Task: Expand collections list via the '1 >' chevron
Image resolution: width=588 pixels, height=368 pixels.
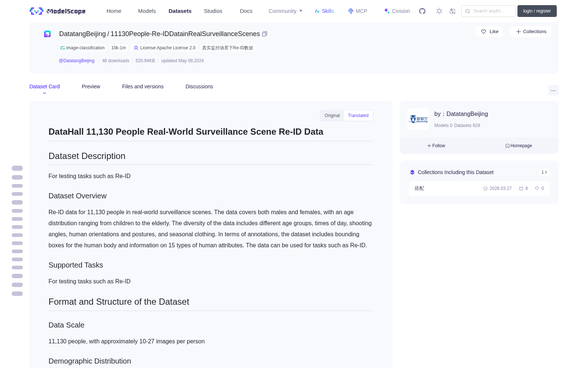Action: click(x=544, y=172)
